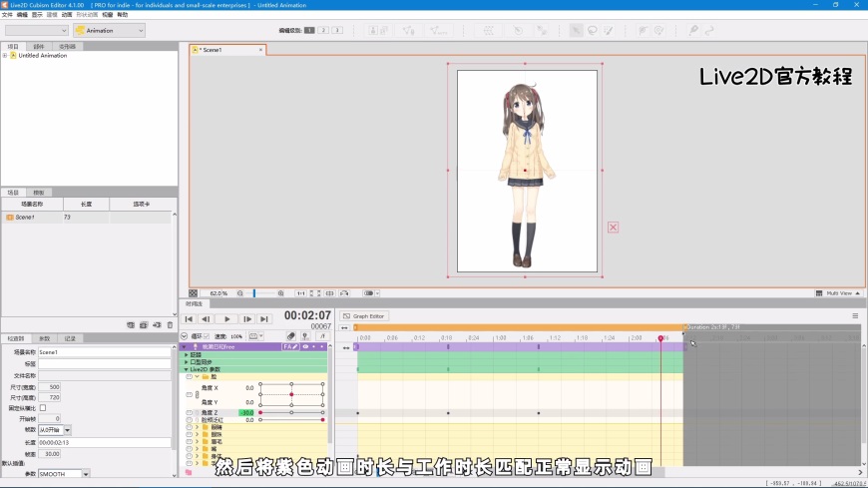Toggle the loop (循环) checkbox
Image resolution: width=868 pixels, height=488 pixels.
tap(207, 336)
